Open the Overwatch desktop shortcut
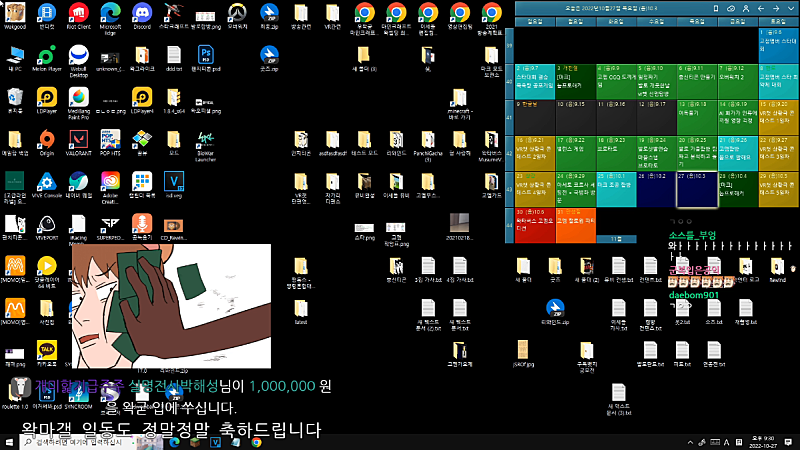800x450 pixels. 237,14
